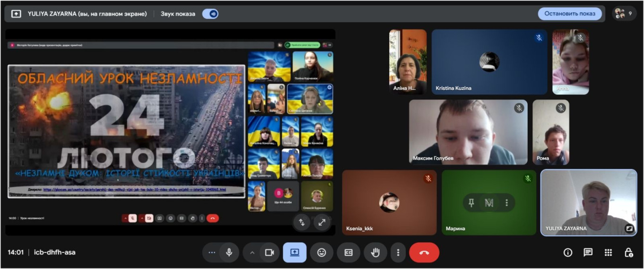This screenshot has width=644, height=269.
Task: Open host controls lock icon
Action: [x=628, y=252]
